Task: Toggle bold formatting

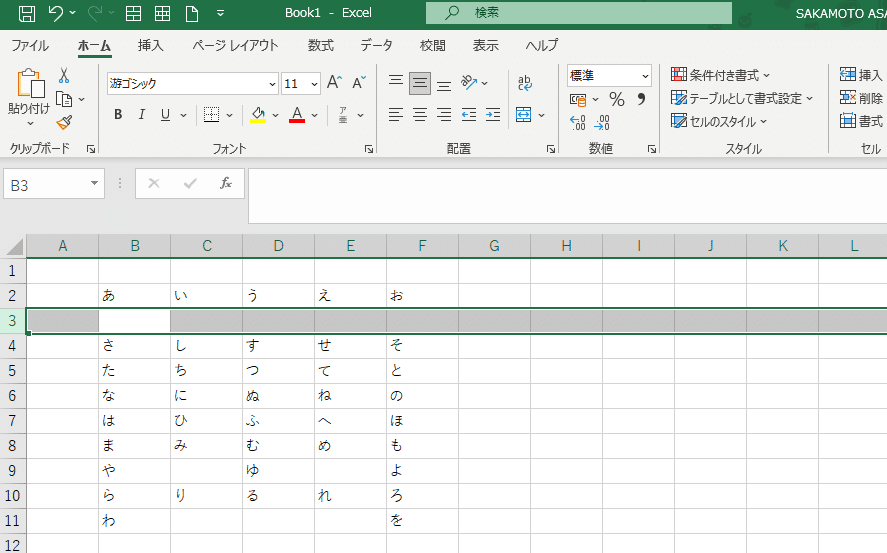Action: tap(118, 115)
